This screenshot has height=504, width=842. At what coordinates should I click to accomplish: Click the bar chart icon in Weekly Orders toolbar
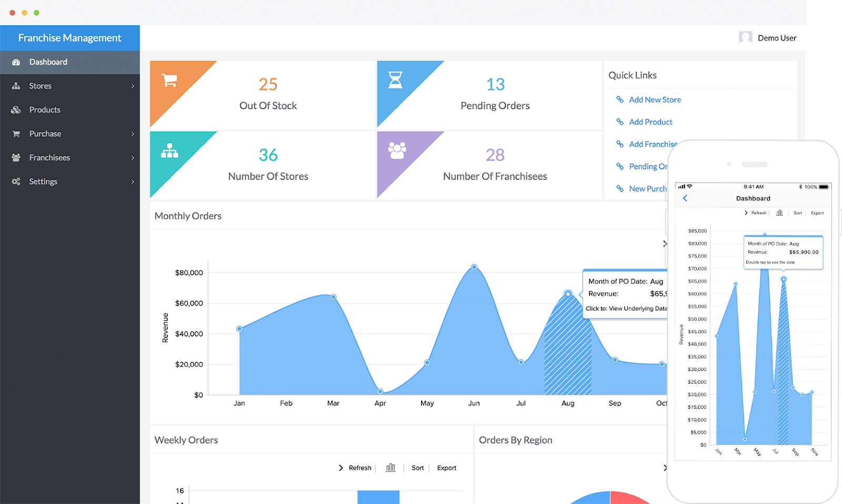tap(390, 468)
